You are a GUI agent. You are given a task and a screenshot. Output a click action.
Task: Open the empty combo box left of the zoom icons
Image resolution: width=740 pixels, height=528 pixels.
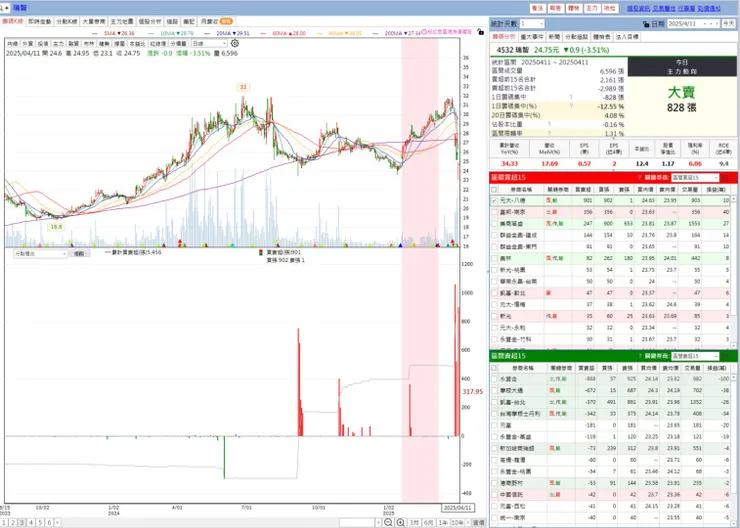click(x=360, y=522)
